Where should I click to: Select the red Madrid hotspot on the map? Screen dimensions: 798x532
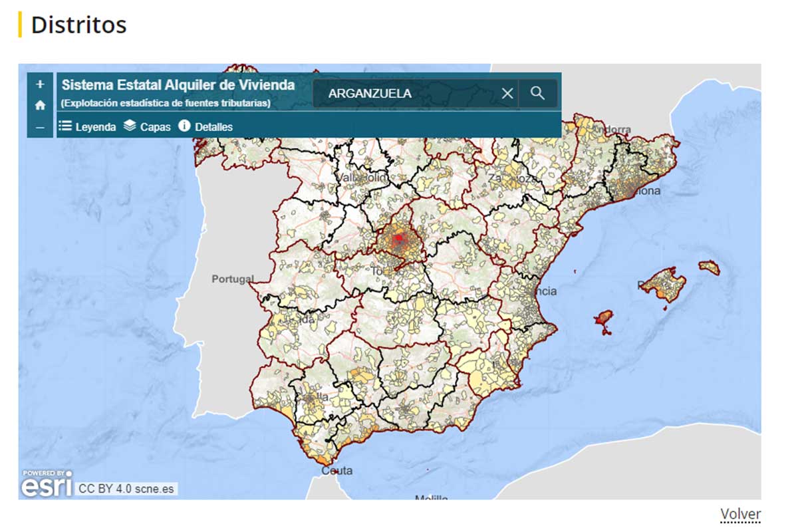(x=398, y=238)
